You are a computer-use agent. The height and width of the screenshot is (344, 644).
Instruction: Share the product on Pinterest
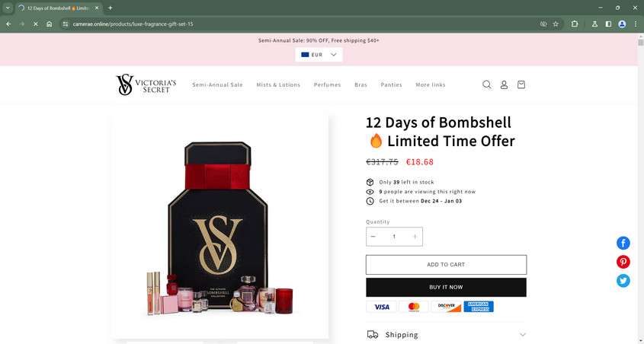[x=623, y=262]
